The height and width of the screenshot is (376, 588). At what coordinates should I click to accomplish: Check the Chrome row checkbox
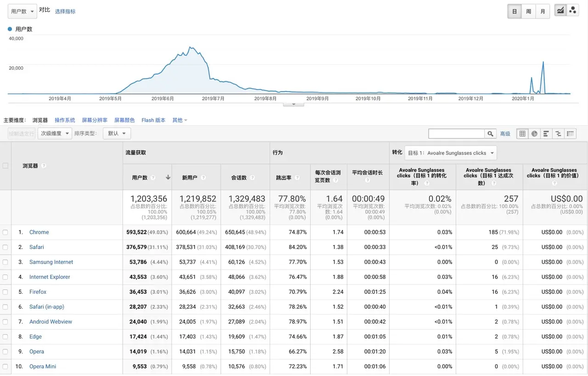(x=6, y=232)
